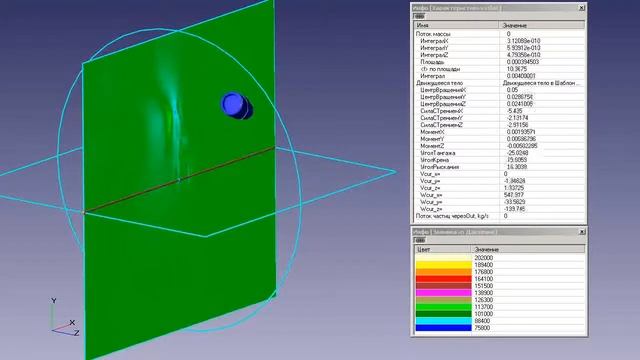The width and height of the screenshot is (640, 360).
Task: Click the value -25.0248
Action: point(517,153)
